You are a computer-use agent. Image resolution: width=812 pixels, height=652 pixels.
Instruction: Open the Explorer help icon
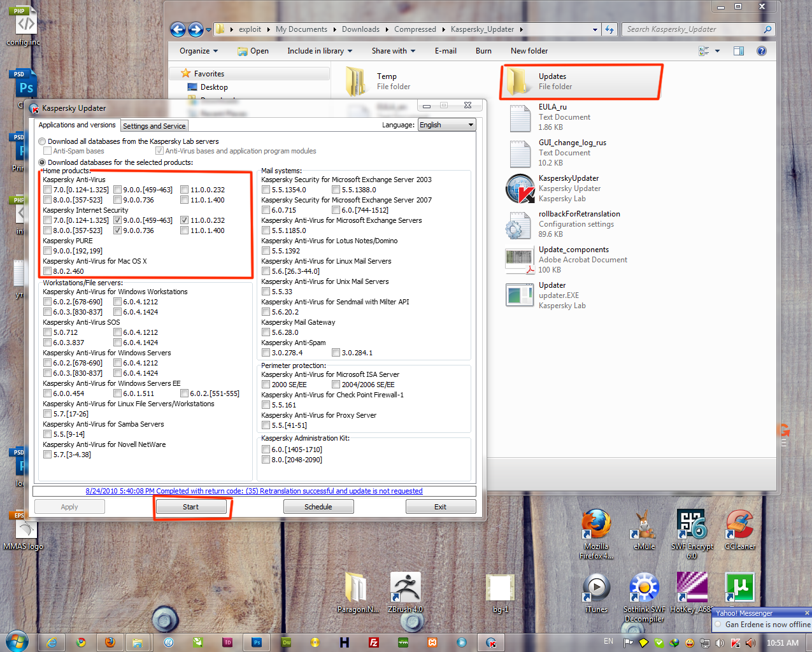(x=761, y=51)
